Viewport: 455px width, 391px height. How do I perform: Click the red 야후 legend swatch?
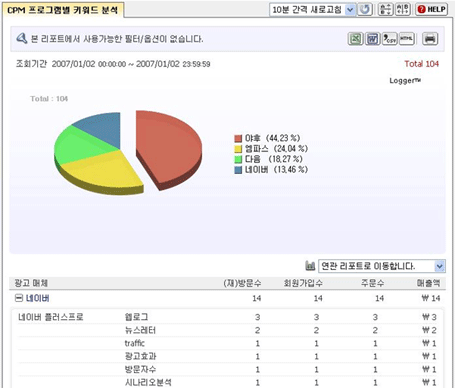click(238, 138)
